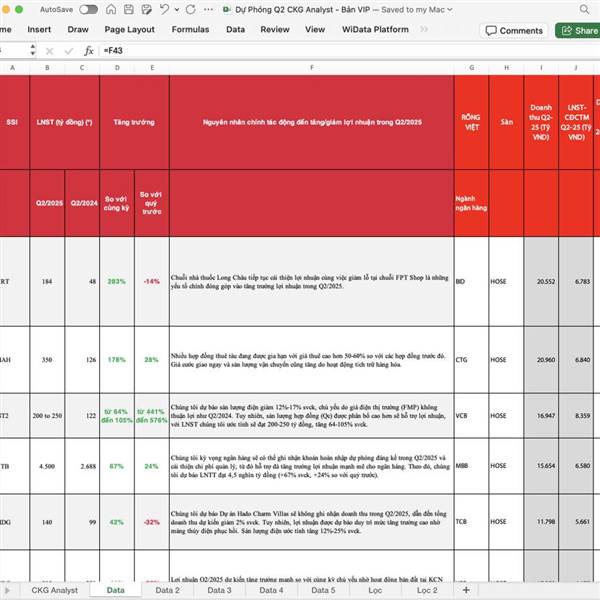Select column F header
The width and height of the screenshot is (600, 600).
click(x=311, y=68)
